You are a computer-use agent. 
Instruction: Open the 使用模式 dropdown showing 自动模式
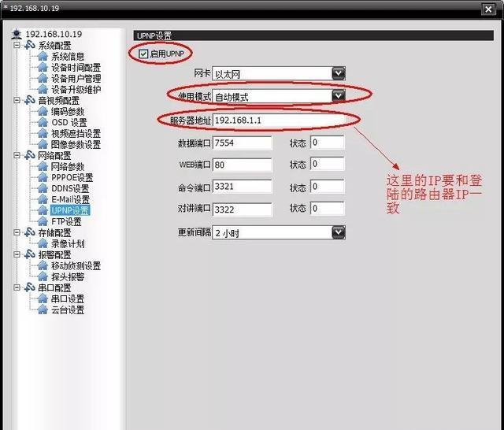click(x=339, y=96)
